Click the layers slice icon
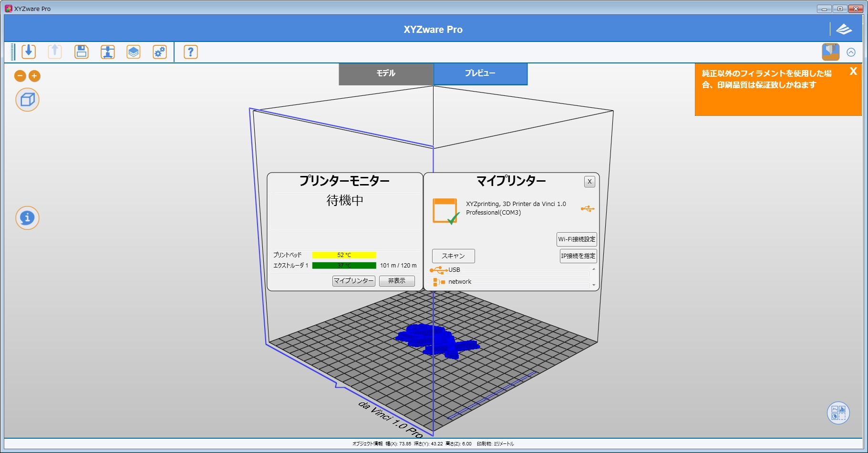Viewport: 868px width, 453px height. [134, 51]
